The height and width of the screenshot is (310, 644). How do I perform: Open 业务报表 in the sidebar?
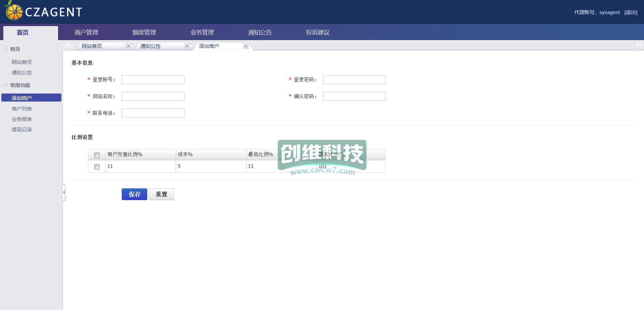point(22,119)
